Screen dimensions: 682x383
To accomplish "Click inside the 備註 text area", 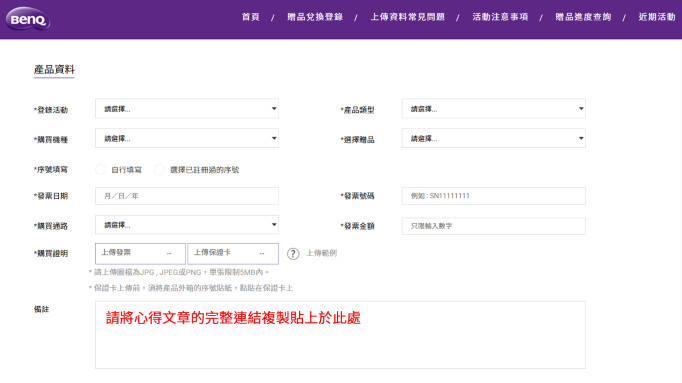I will [x=341, y=335].
